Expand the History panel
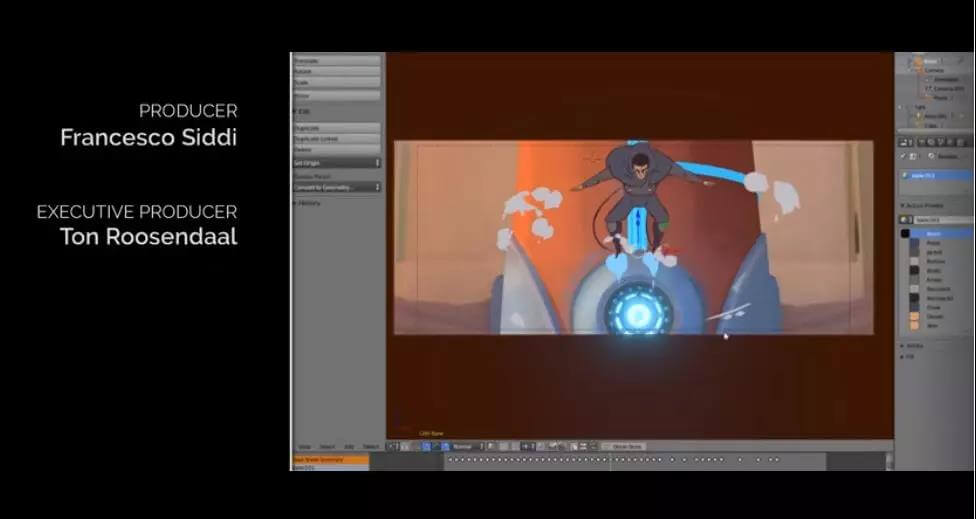This screenshot has width=976, height=519. [x=307, y=203]
